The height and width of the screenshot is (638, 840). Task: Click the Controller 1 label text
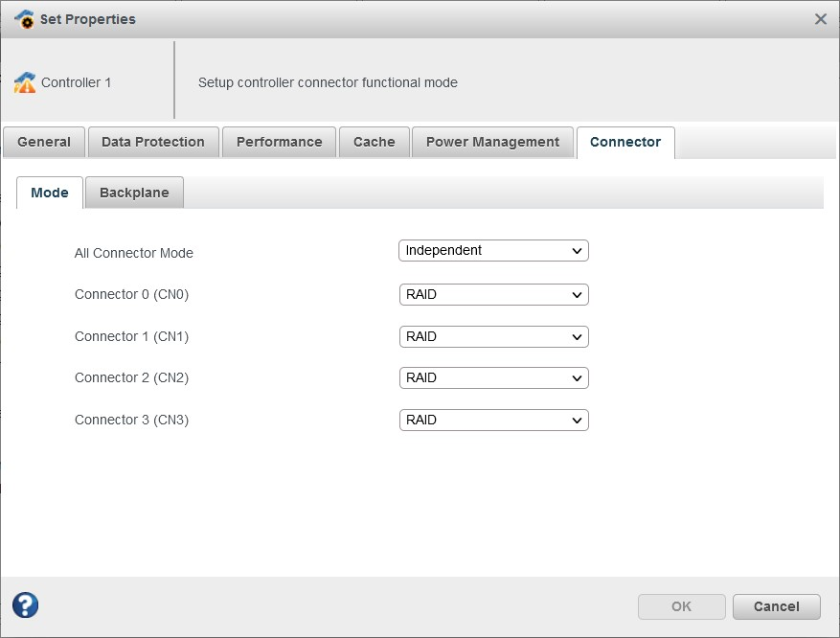coord(77,83)
